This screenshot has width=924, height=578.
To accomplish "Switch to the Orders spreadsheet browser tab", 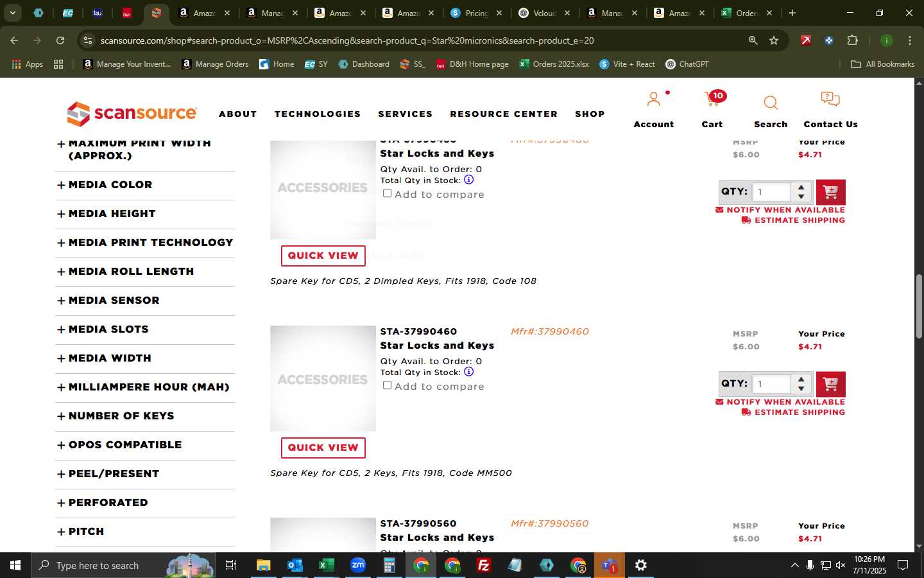I will click(746, 13).
